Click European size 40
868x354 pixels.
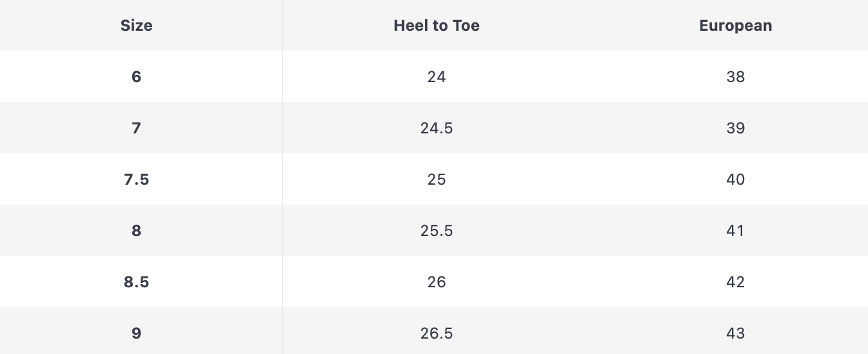pos(735,180)
